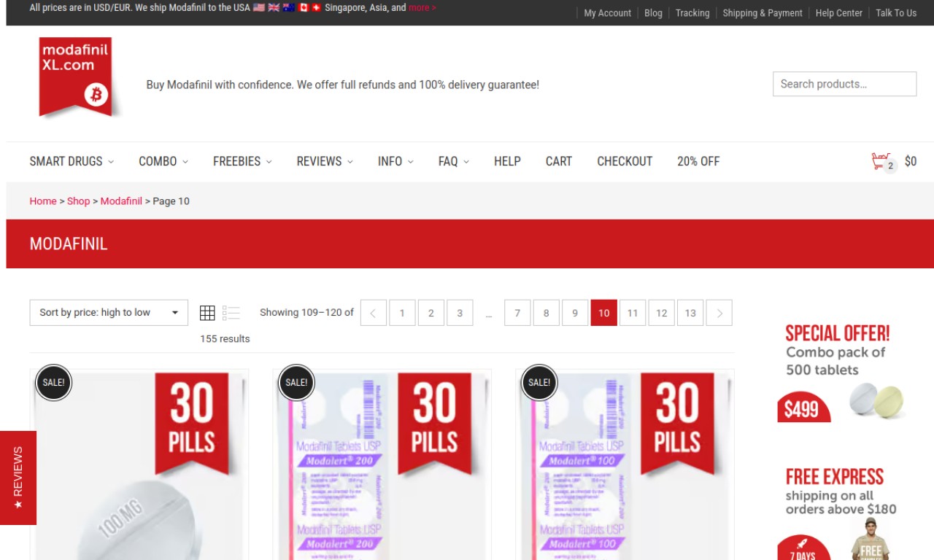Go to page 7

coord(517,313)
